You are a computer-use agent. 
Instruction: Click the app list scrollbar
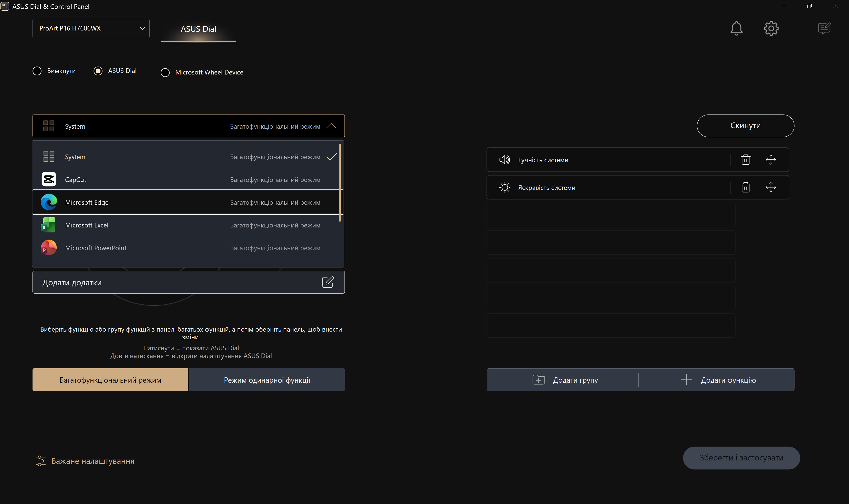click(340, 183)
